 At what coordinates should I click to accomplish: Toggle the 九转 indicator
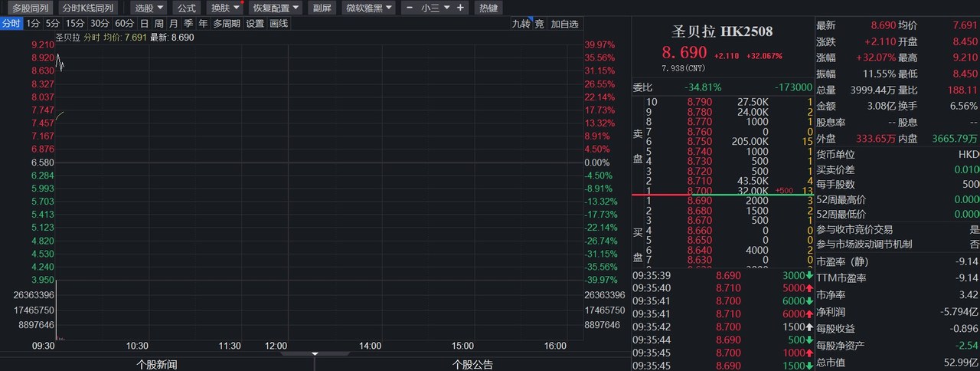tap(521, 24)
